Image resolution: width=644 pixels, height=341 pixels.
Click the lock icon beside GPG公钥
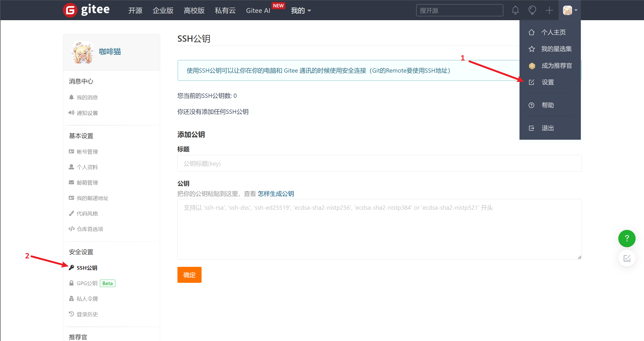click(x=71, y=283)
